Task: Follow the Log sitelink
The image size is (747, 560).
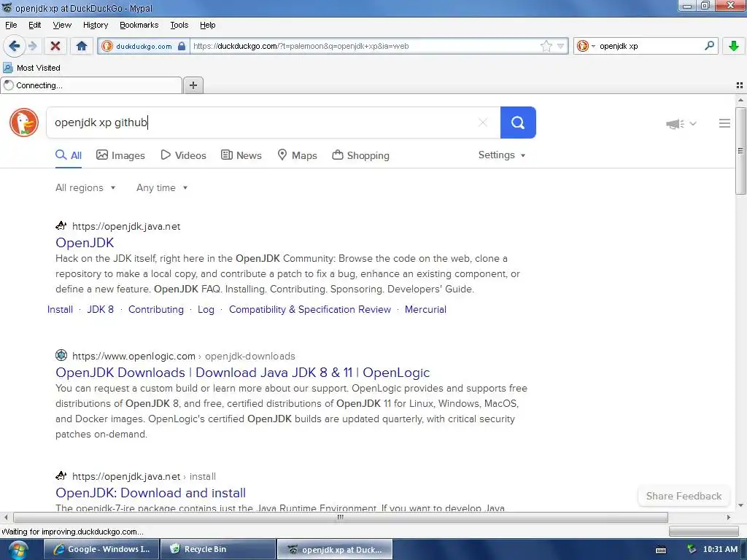Action: point(206,309)
